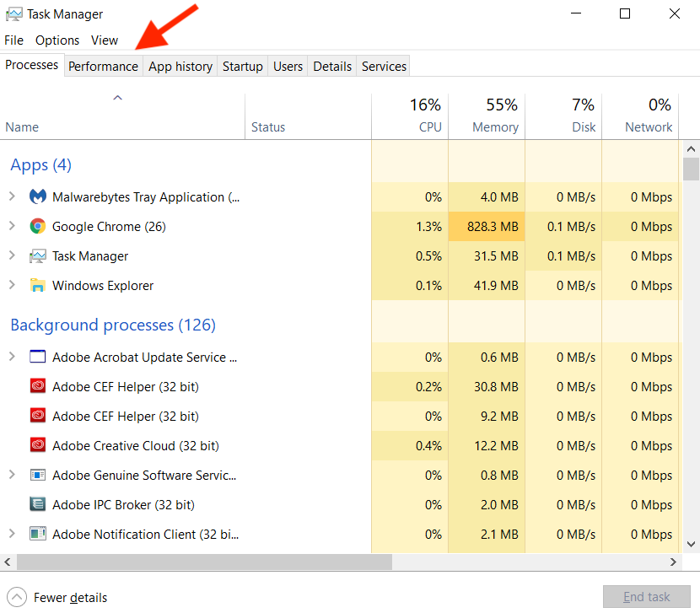The image size is (700, 613).
Task: Click the horizontal scrollbar thumb
Action: [204, 562]
